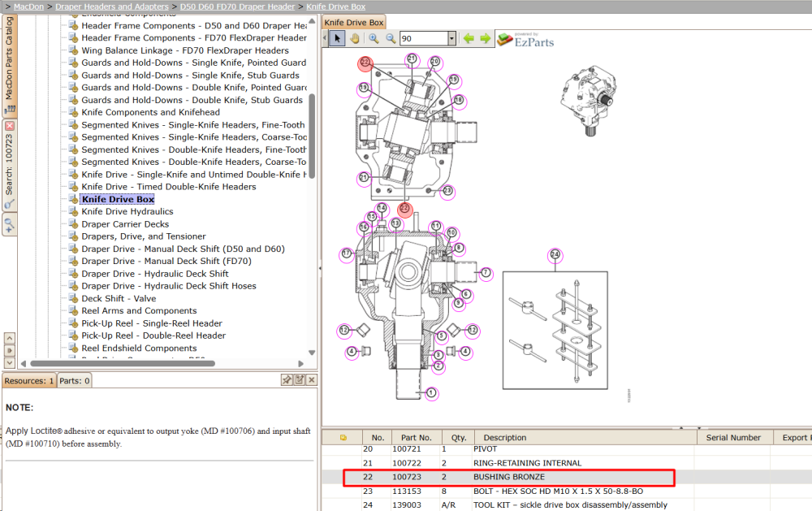This screenshot has width=812, height=511.
Task: Select Reel Arms and Components tree item
Action: click(139, 311)
